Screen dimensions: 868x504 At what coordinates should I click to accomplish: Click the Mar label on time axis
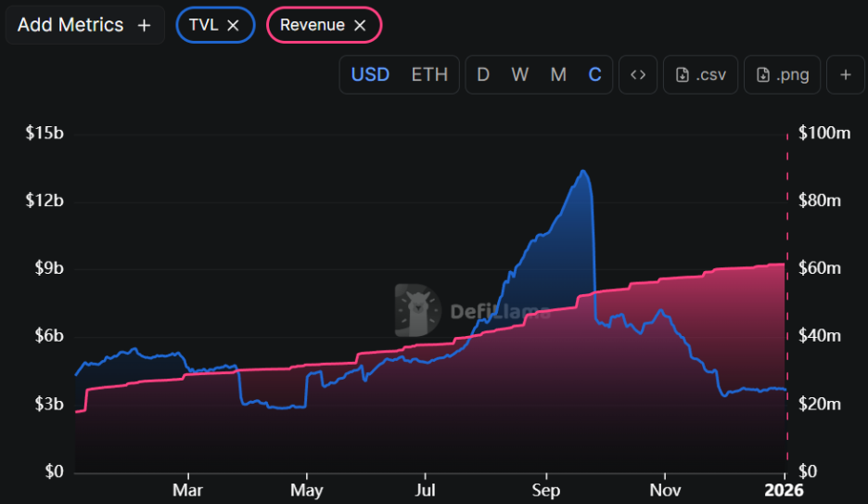187,490
